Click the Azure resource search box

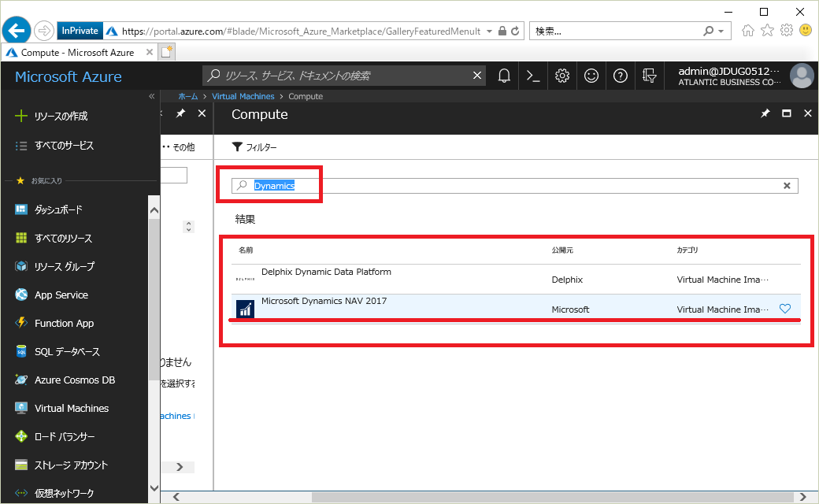tap(344, 76)
